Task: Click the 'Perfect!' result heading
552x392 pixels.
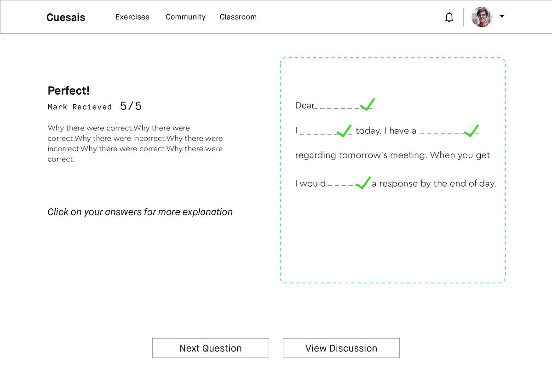Action: (x=69, y=91)
